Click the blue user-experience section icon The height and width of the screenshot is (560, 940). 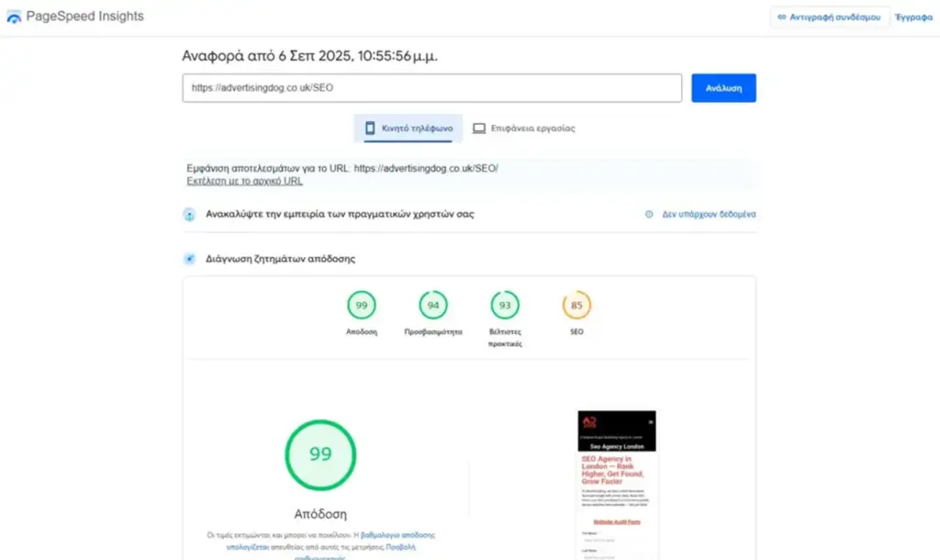click(188, 214)
